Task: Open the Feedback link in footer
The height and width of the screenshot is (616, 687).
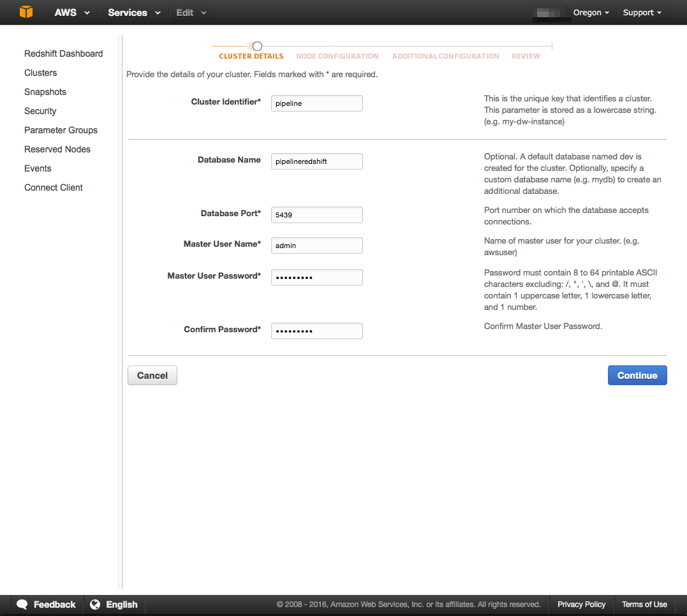Action: [x=55, y=605]
